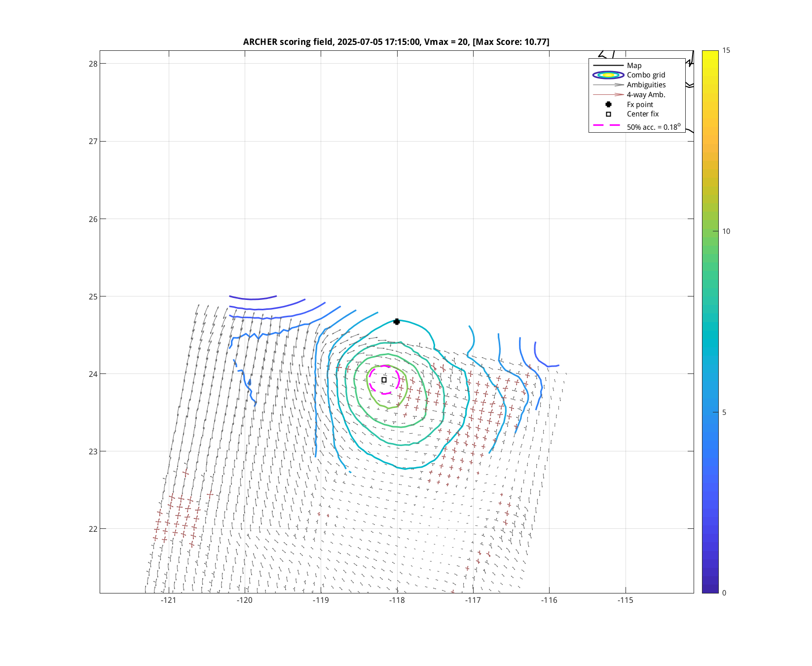This screenshot has height=666, width=812.
Task: Click the colorbar tick label 15
Action: (726, 50)
